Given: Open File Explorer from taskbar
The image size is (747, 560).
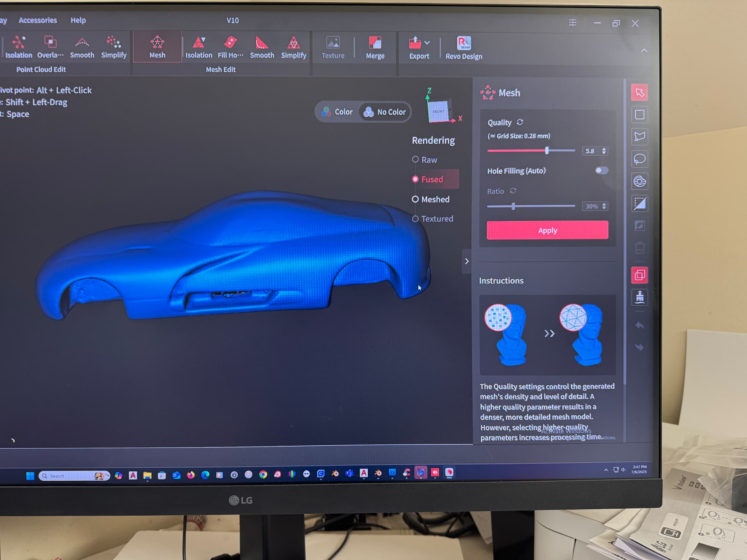Looking at the screenshot, I should 147,475.
